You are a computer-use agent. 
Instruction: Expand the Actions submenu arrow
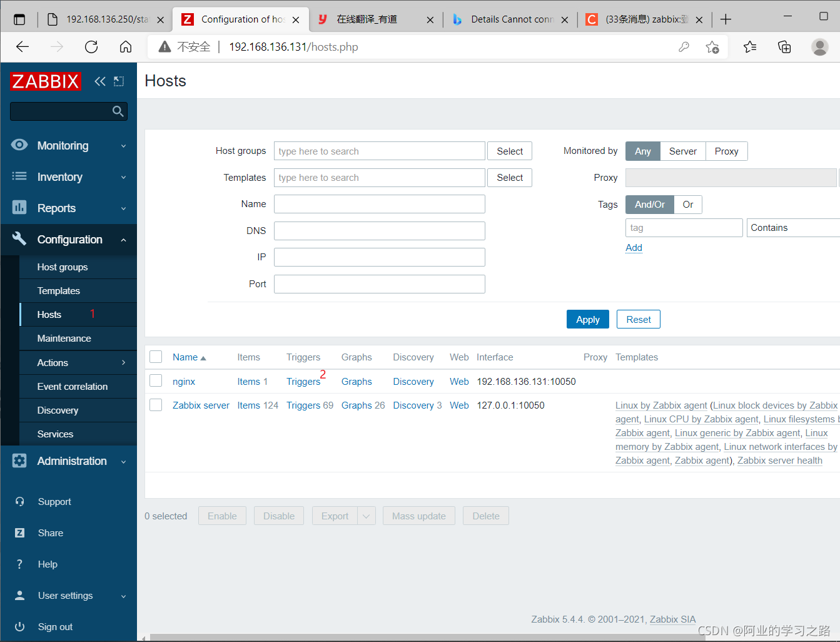[123, 362]
